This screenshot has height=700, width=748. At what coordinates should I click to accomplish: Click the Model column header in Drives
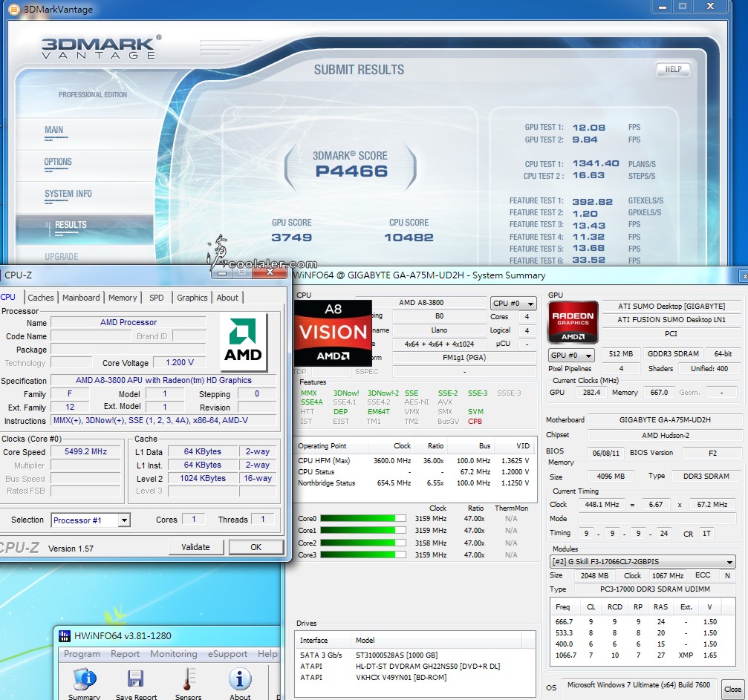436,641
